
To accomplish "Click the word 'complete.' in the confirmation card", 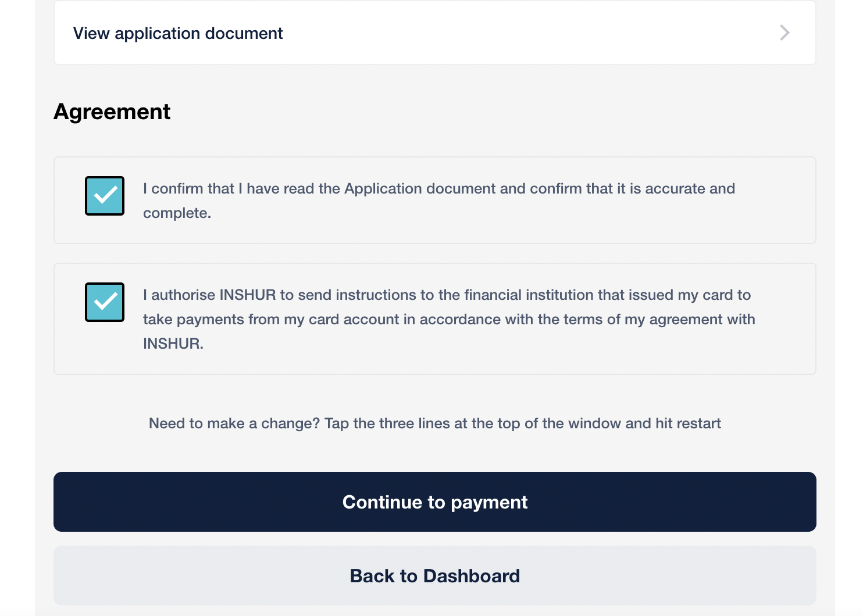I will click(x=177, y=213).
